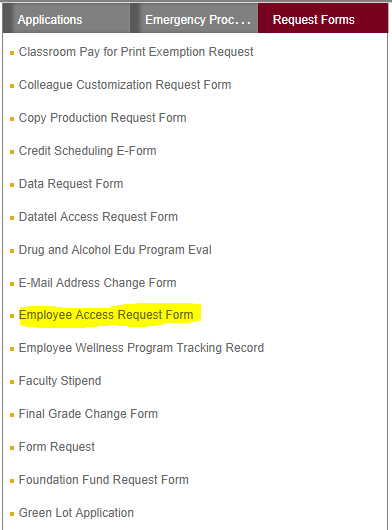Open Drug and Alcohol Edu Program Eval
Viewport: 392px width, 530px height.
(115, 250)
